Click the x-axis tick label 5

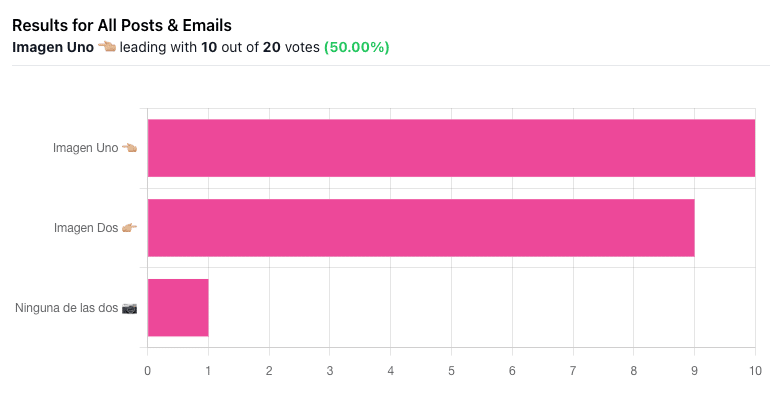[x=451, y=371]
